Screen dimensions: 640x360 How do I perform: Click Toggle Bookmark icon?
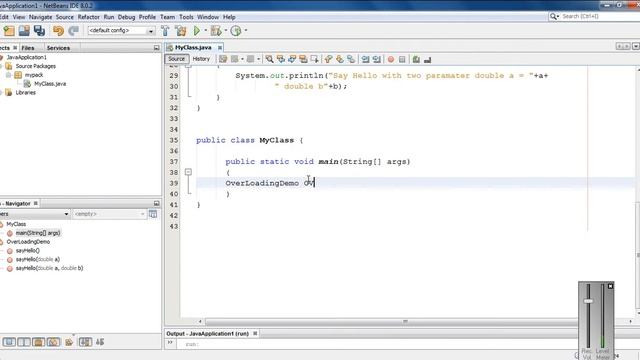[x=351, y=60]
